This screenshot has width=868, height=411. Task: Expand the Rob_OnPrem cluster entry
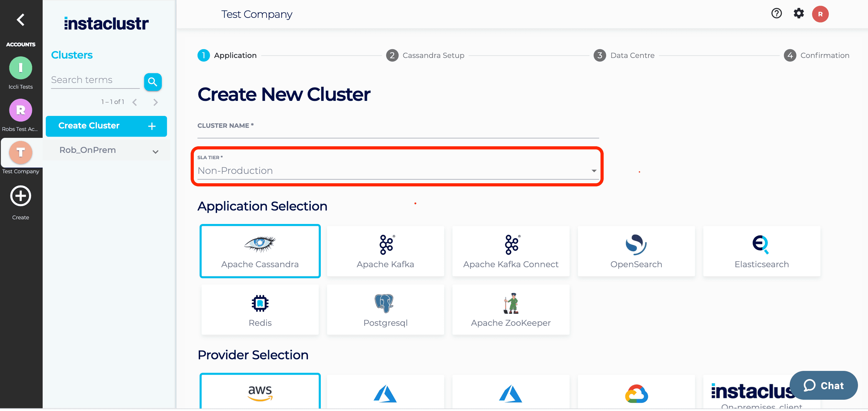(x=155, y=151)
